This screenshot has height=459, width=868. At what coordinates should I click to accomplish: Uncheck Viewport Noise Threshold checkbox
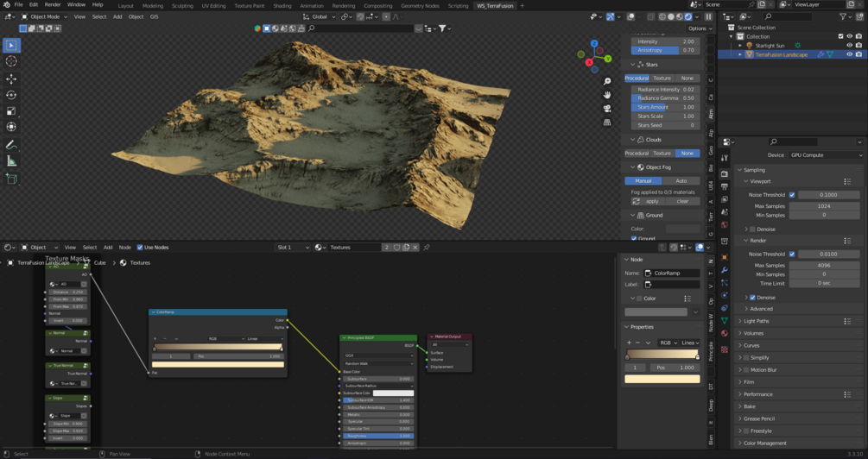(792, 195)
